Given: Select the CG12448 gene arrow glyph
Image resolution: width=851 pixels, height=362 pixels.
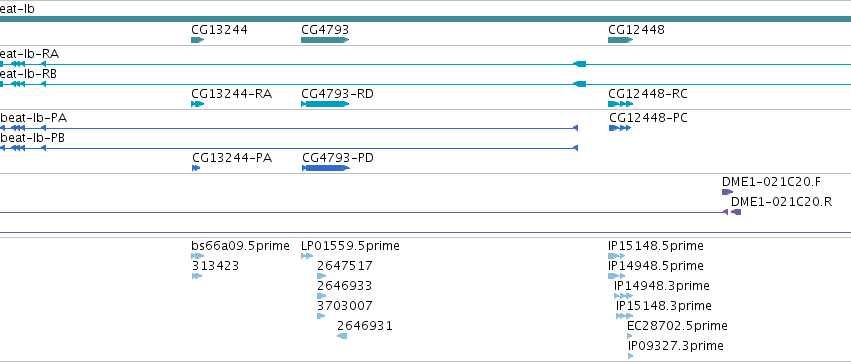Looking at the screenshot, I should pos(620,40).
